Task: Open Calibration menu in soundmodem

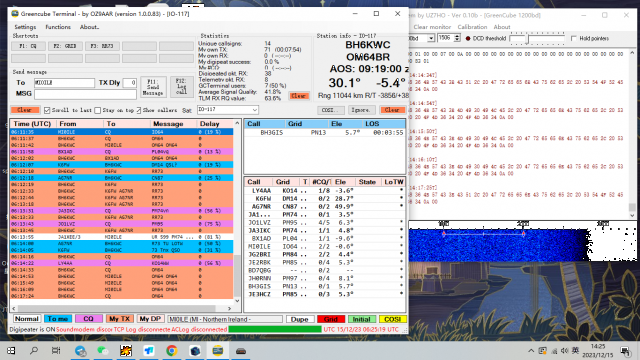Action: click(472, 27)
